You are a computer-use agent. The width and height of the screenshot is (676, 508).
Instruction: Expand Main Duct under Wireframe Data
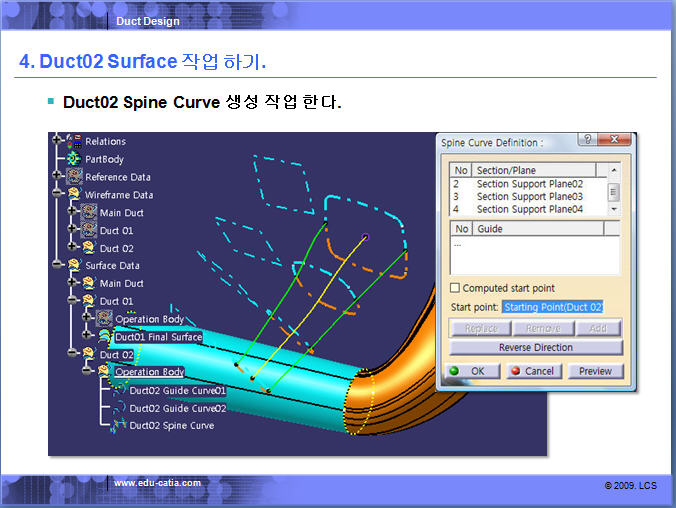(x=74, y=212)
